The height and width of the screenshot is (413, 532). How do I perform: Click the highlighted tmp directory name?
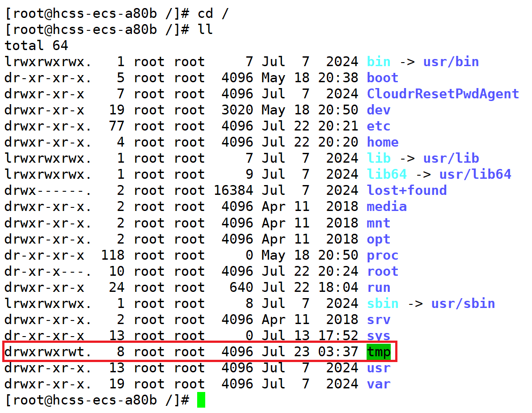coord(379,352)
